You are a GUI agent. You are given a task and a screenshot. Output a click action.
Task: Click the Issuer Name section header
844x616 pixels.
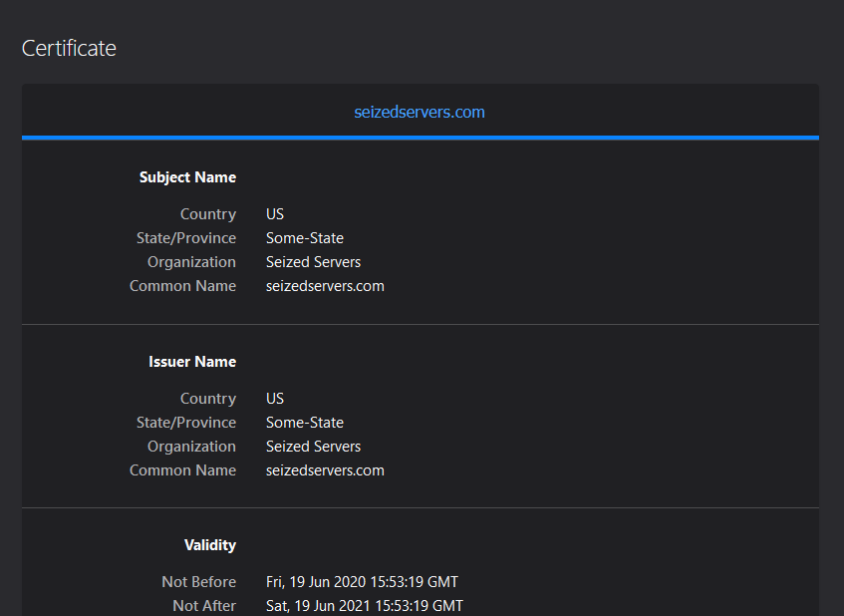[192, 361]
